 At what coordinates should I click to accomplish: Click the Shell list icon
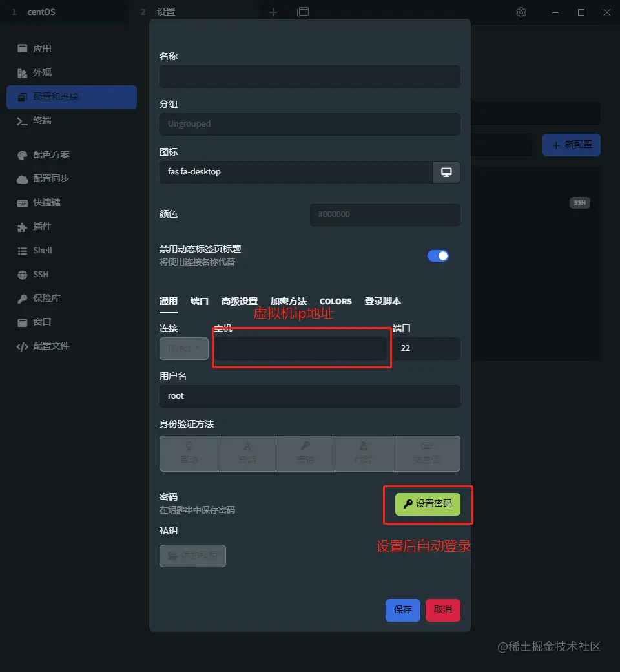22,251
